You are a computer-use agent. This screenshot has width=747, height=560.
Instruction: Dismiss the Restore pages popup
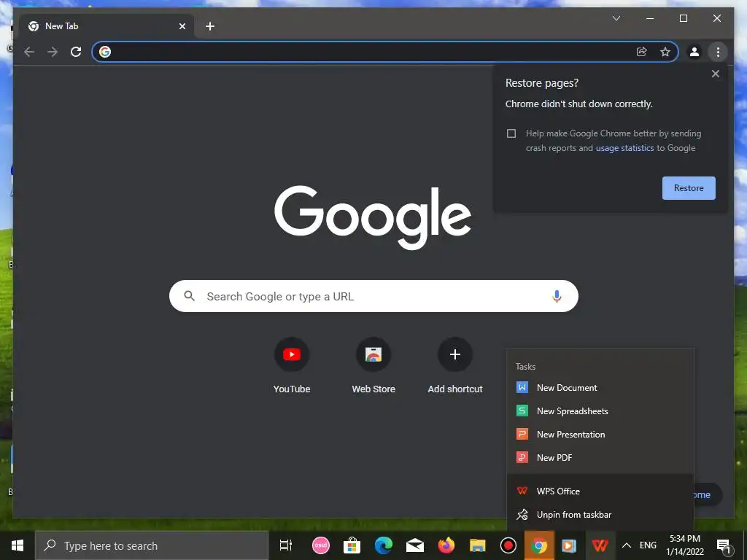[x=715, y=74]
